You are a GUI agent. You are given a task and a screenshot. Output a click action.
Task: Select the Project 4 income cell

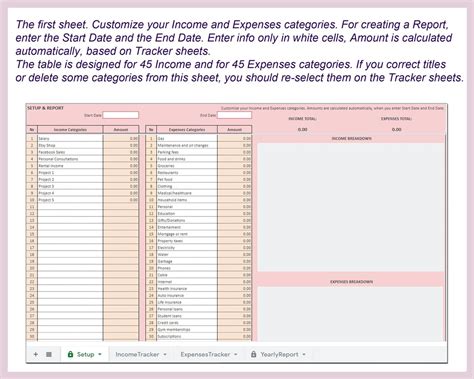tap(70, 193)
